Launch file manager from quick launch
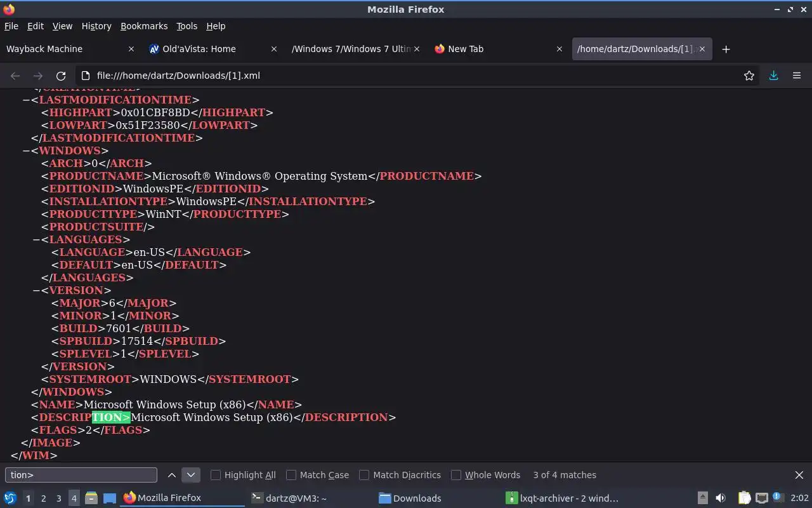The width and height of the screenshot is (812, 508). tap(91, 498)
